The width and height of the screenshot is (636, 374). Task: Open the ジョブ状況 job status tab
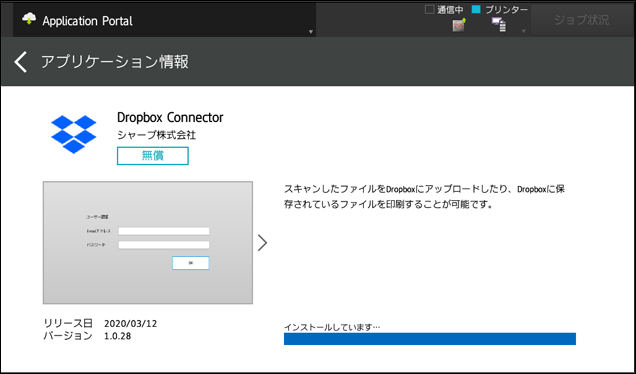582,20
